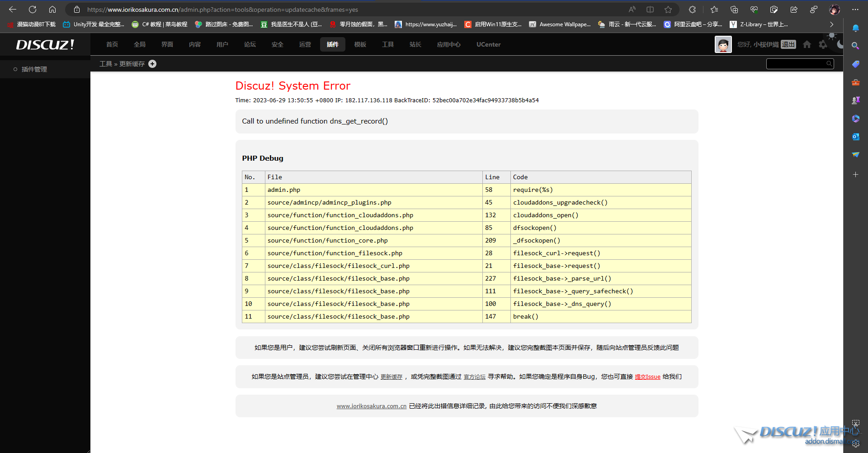Toggle split screen view in address bar
Viewport: 868px width, 453px height.
coord(650,10)
